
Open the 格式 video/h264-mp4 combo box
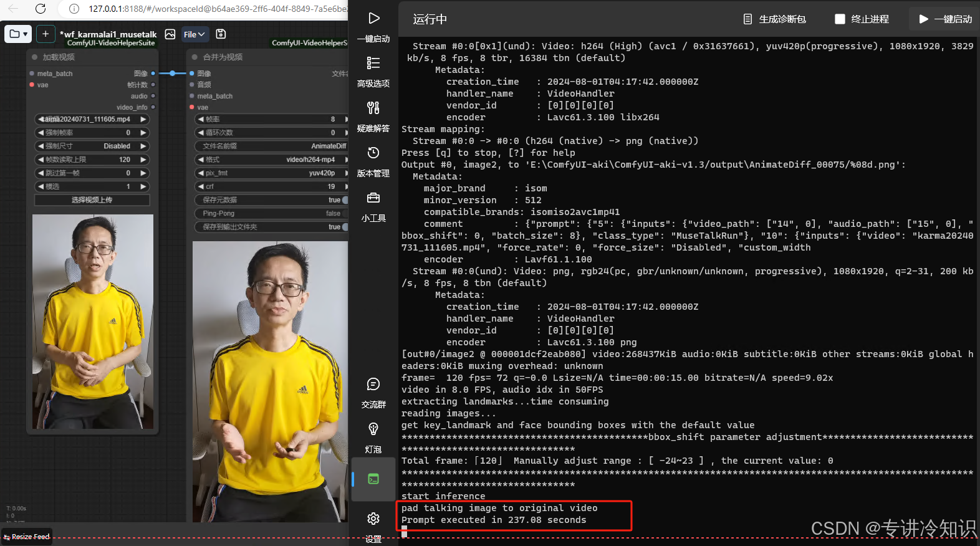272,160
